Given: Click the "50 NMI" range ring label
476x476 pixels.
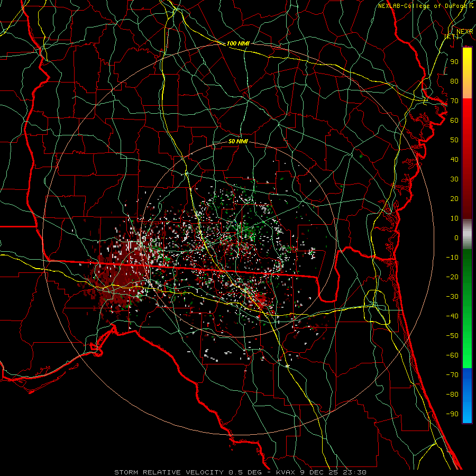Looking at the screenshot, I should 238,141.
